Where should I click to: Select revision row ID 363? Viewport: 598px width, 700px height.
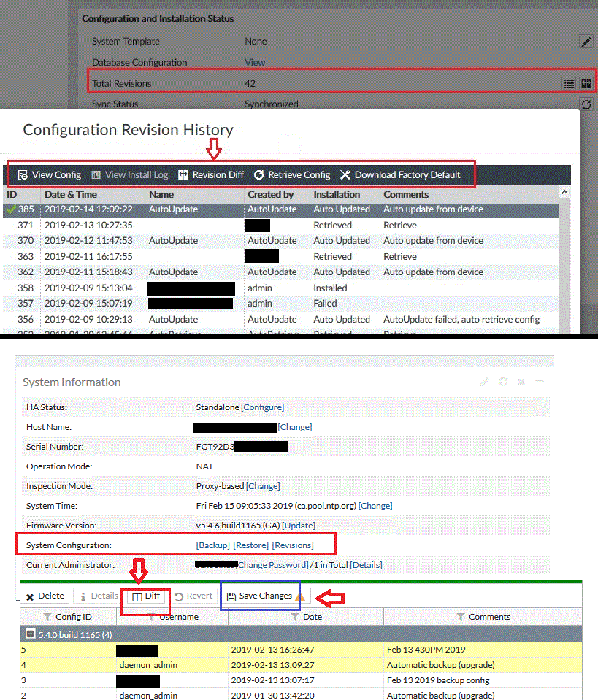[x=280, y=257]
